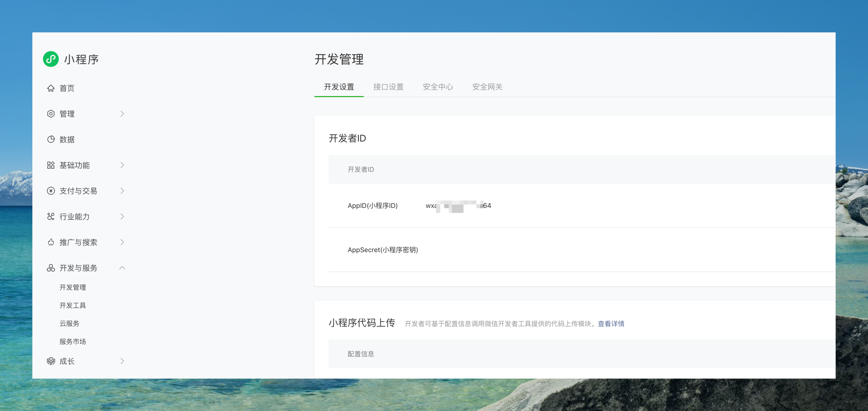Click the hexagon icon beside 管理
Screen dimensions: 868x411
51,114
